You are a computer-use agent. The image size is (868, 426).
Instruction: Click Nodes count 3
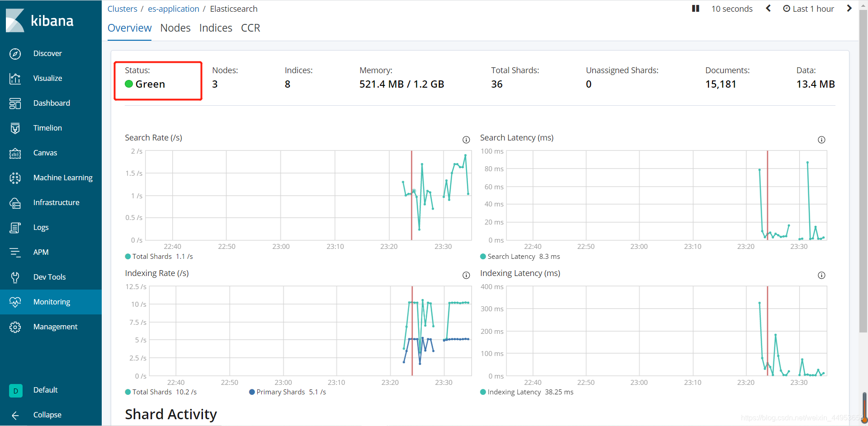[215, 84]
